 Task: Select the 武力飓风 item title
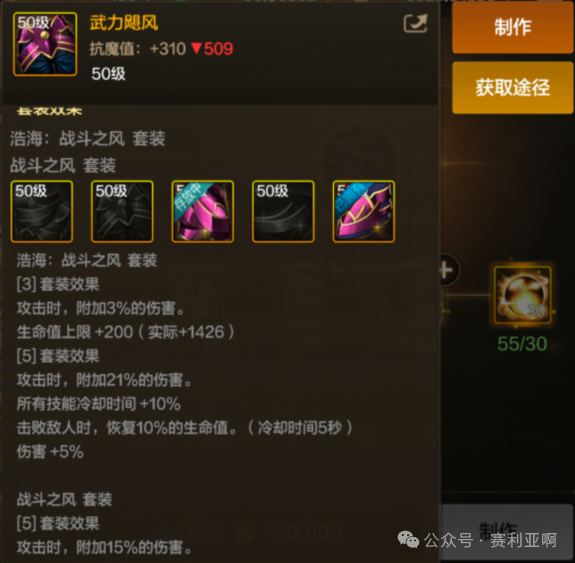pos(124,23)
